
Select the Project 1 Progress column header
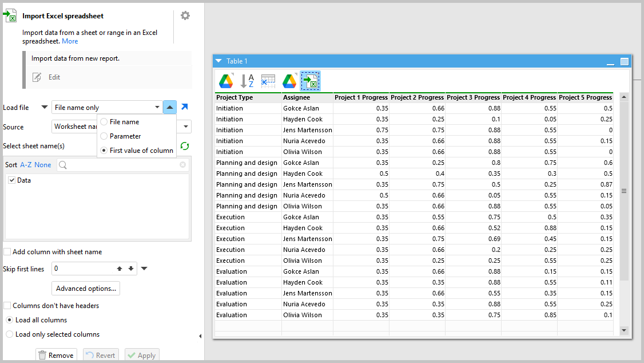pyautogui.click(x=361, y=97)
